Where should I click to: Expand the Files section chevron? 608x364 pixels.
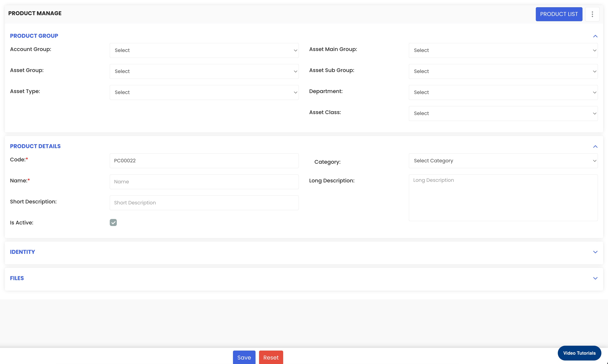595,278
